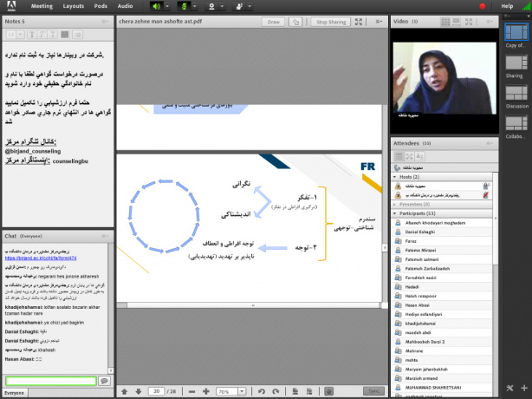
Task: Click the page number field showing 20
Action: (x=156, y=391)
